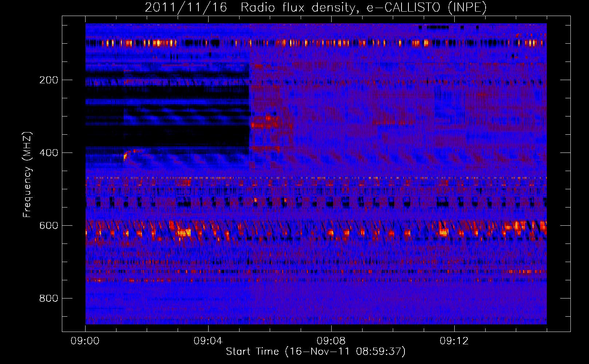Click the 'Frequency (MHZ)' y-axis label
The height and width of the screenshot is (364, 589).
pyautogui.click(x=27, y=174)
